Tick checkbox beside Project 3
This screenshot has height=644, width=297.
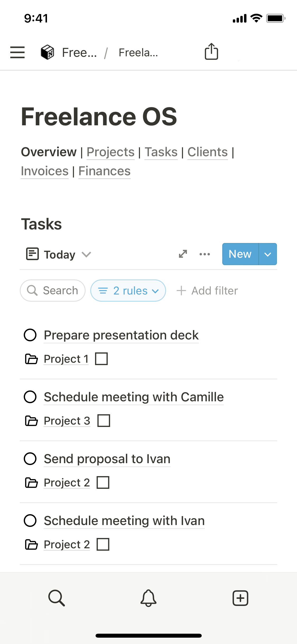click(104, 421)
